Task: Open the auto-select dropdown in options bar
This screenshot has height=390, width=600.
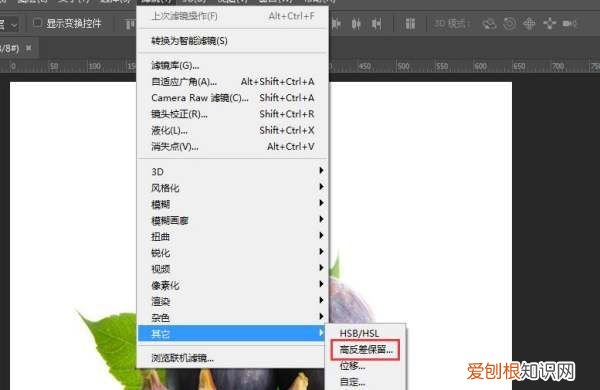Action: (9, 25)
